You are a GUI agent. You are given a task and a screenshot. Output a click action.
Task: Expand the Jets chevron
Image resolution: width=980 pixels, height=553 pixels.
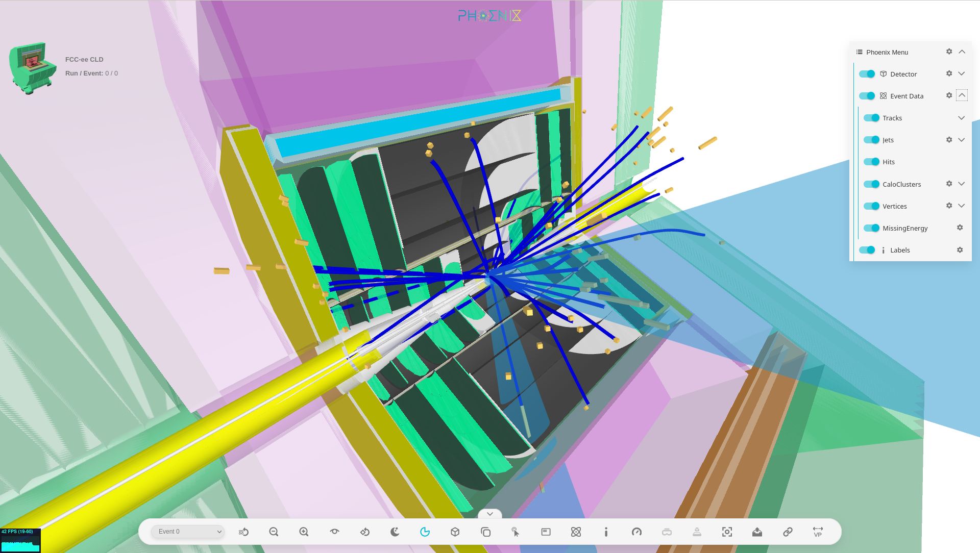click(x=961, y=140)
